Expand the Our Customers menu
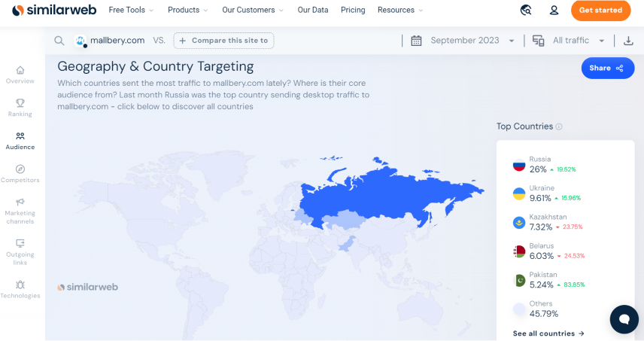644x341 pixels. pyautogui.click(x=253, y=10)
